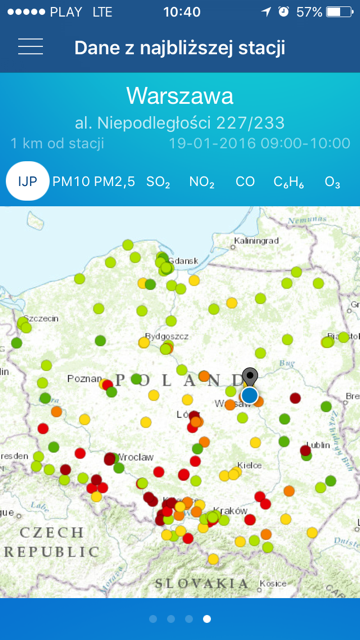Viewport: 360px width, 640px height.
Task: Tap the gray location pin near Warszawa
Action: pyautogui.click(x=250, y=376)
